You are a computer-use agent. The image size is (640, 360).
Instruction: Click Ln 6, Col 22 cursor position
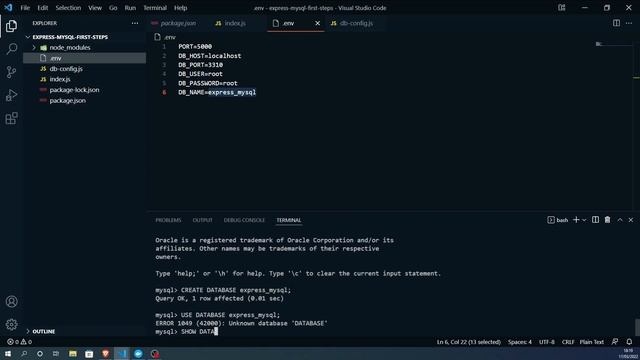point(469,342)
